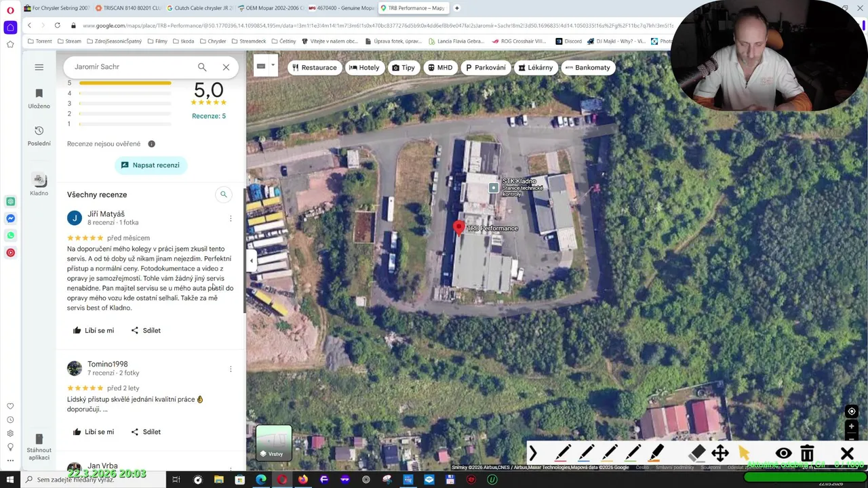This screenshot has height=488, width=868.
Task: Open options menu for Tomino1998 review
Action: 231,369
